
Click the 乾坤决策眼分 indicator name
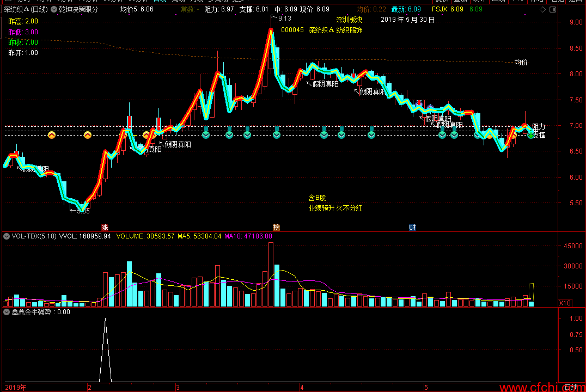coord(78,9)
